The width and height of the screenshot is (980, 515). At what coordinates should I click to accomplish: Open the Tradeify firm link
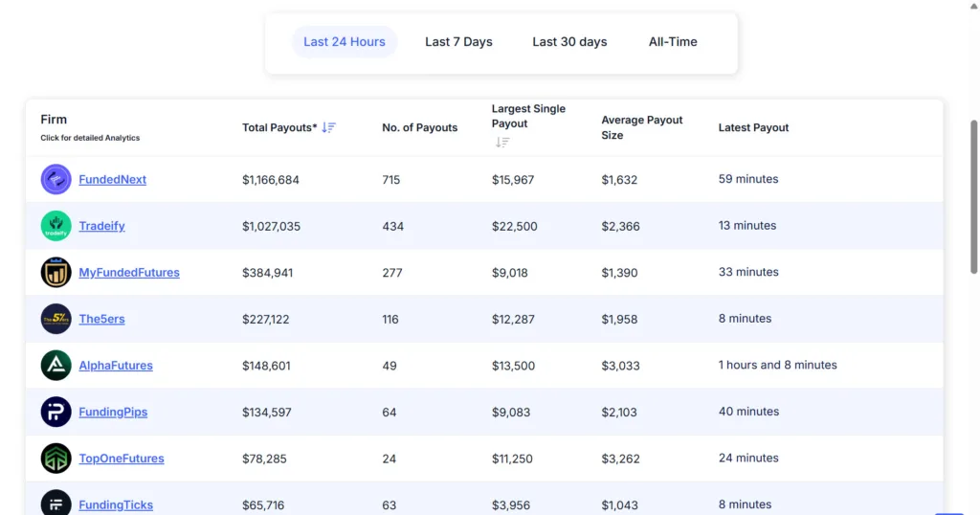[101, 226]
